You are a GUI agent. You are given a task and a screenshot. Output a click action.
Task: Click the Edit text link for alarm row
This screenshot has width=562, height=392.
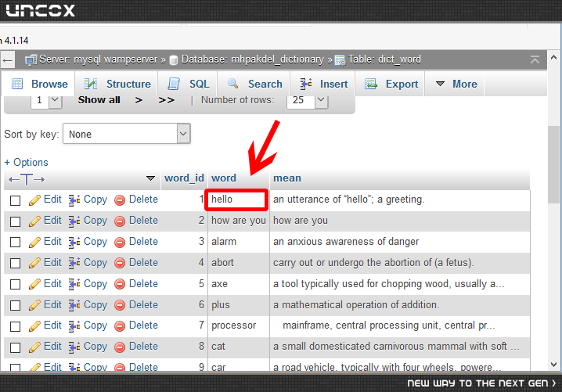pos(52,242)
